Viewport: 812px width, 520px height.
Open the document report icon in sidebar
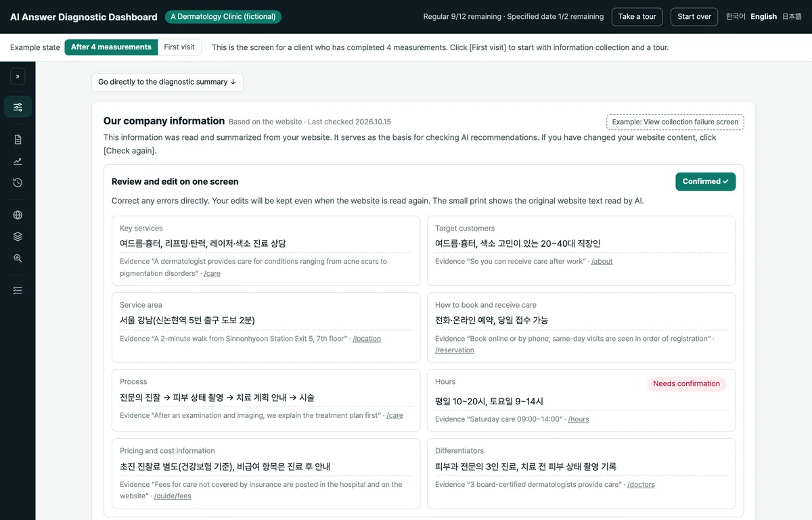point(18,139)
